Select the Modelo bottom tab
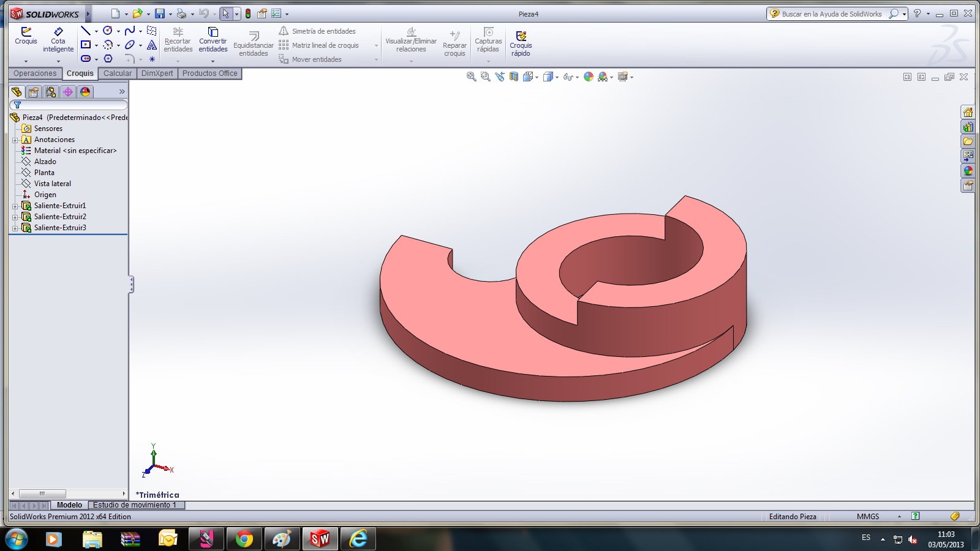 coord(69,505)
